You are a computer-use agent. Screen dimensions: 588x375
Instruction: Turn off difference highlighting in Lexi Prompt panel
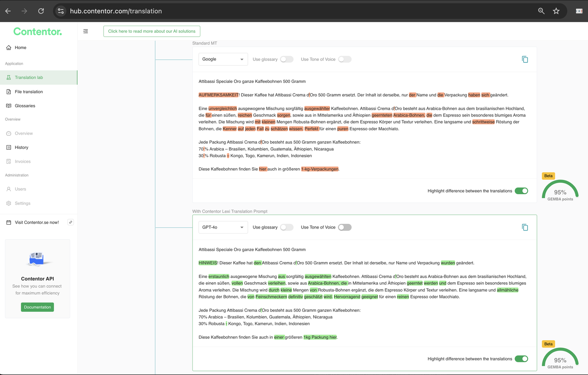point(521,359)
